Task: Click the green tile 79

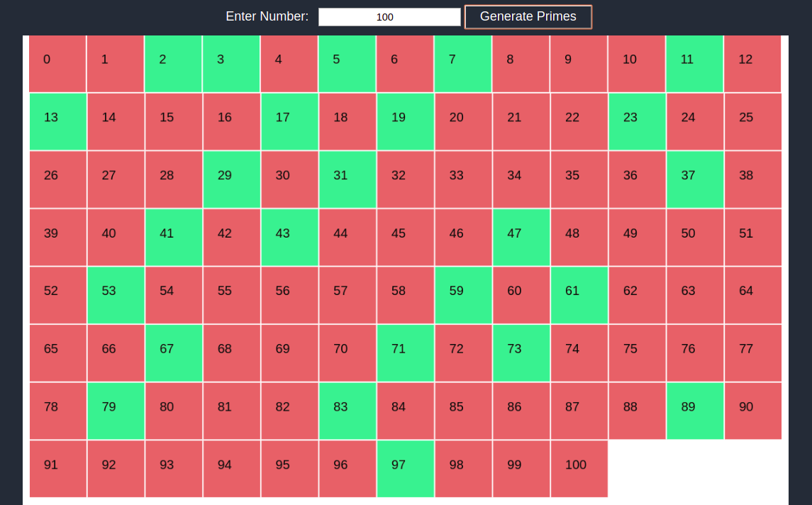Action: point(116,411)
